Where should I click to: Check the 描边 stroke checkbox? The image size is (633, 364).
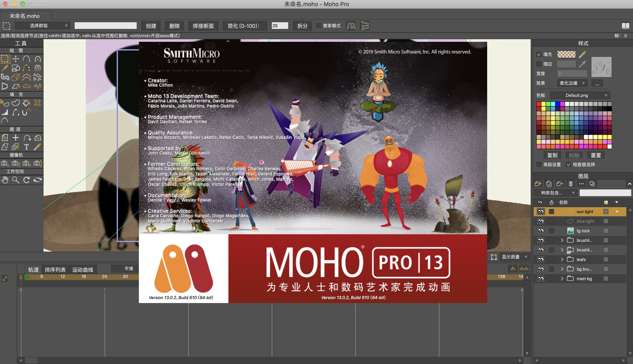(539, 64)
